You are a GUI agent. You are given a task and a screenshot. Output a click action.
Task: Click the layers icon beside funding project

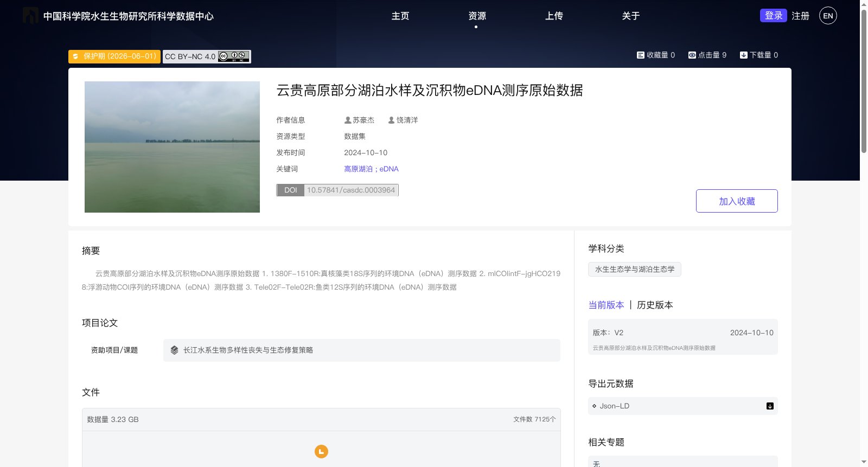(175, 350)
